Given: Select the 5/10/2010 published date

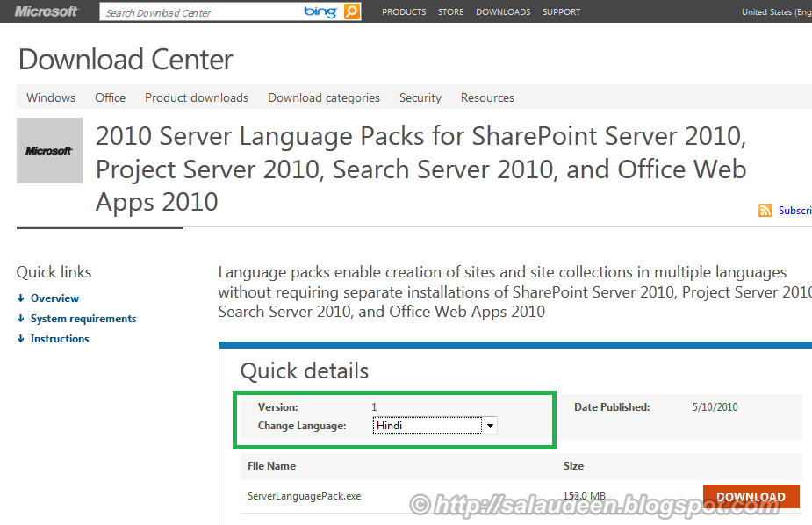Looking at the screenshot, I should tap(715, 407).
